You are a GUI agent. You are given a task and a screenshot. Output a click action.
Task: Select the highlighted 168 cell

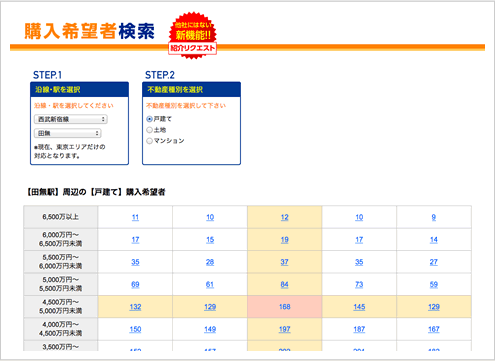coord(285,307)
